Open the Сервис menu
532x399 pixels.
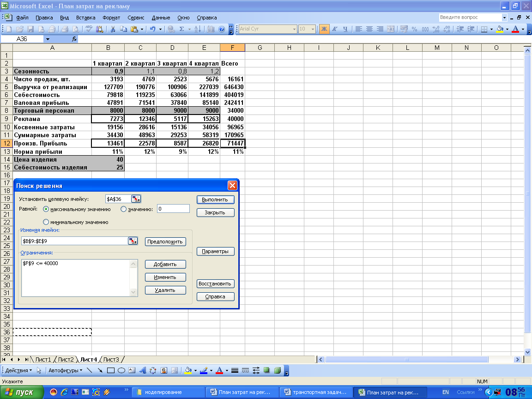[136, 18]
